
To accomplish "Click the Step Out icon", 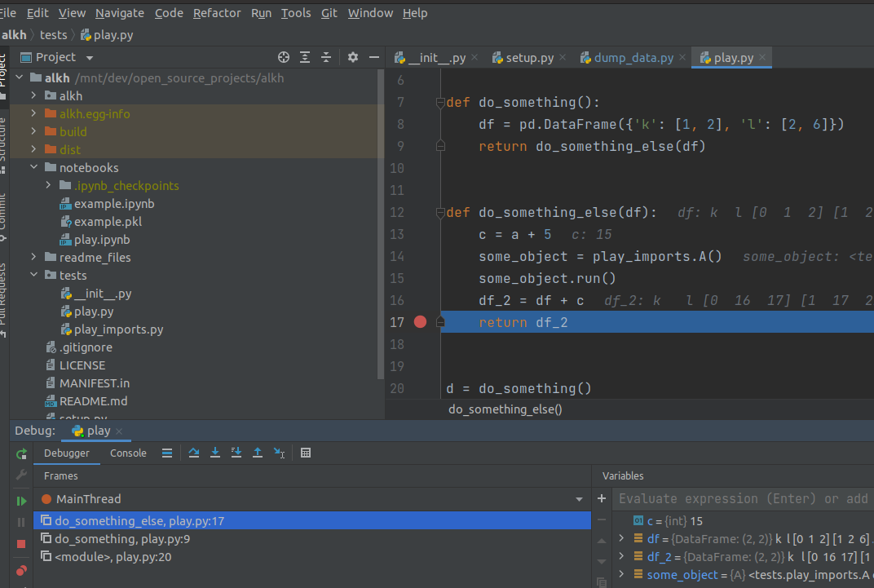I will [x=258, y=453].
